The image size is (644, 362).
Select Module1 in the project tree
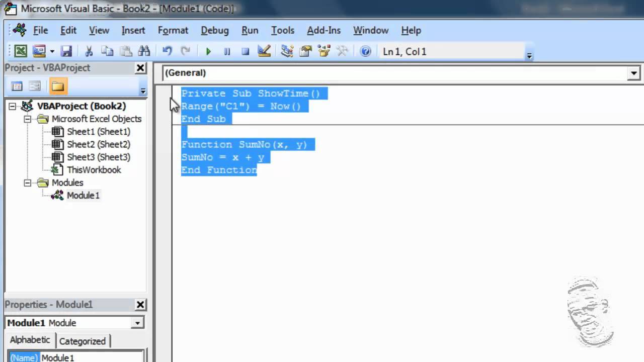coord(83,196)
